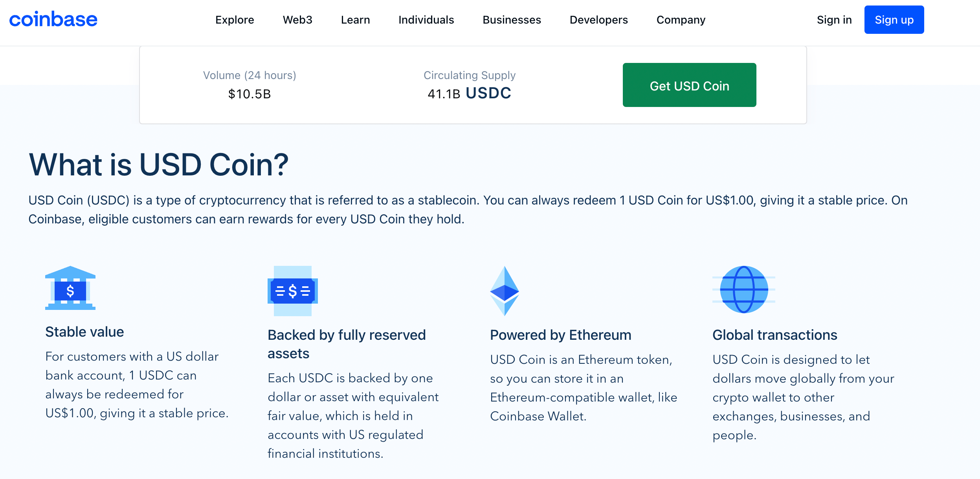Click the Volume (24 hours) stat
The image size is (980, 479).
click(x=250, y=85)
